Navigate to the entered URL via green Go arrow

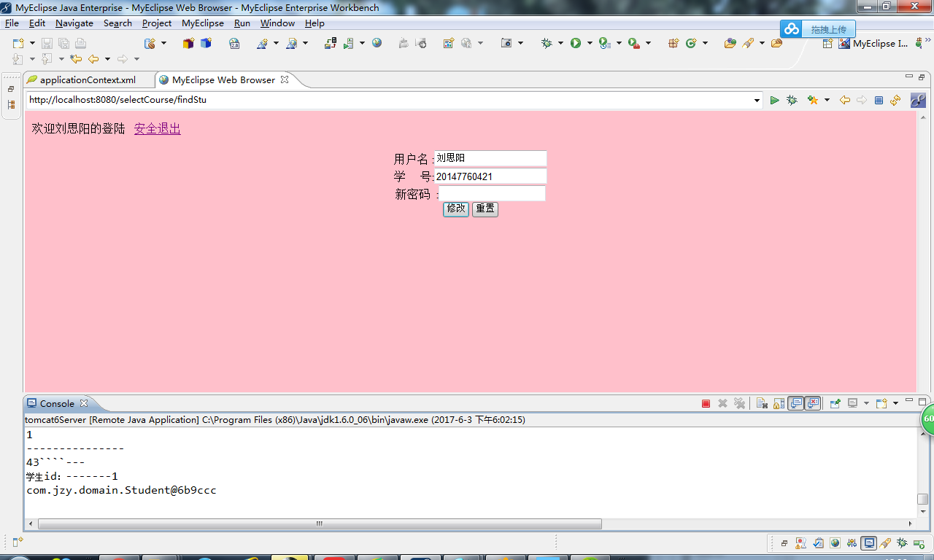click(x=775, y=100)
